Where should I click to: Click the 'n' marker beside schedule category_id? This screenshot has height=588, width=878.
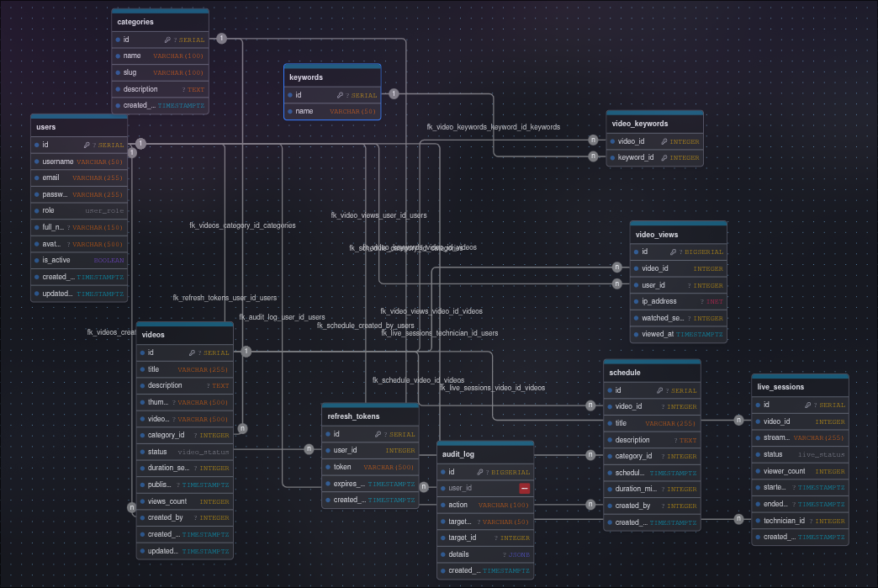pos(590,455)
